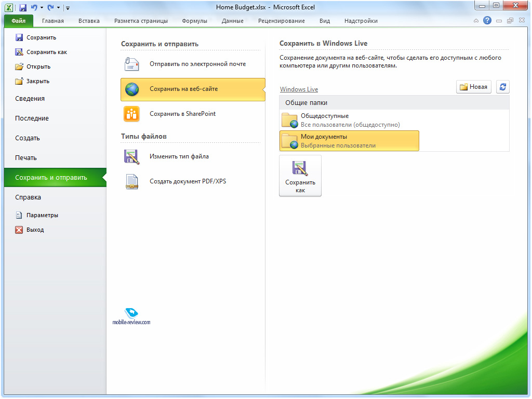Click the Undo arrow icon
This screenshot has width=532, height=399.
coord(34,7)
